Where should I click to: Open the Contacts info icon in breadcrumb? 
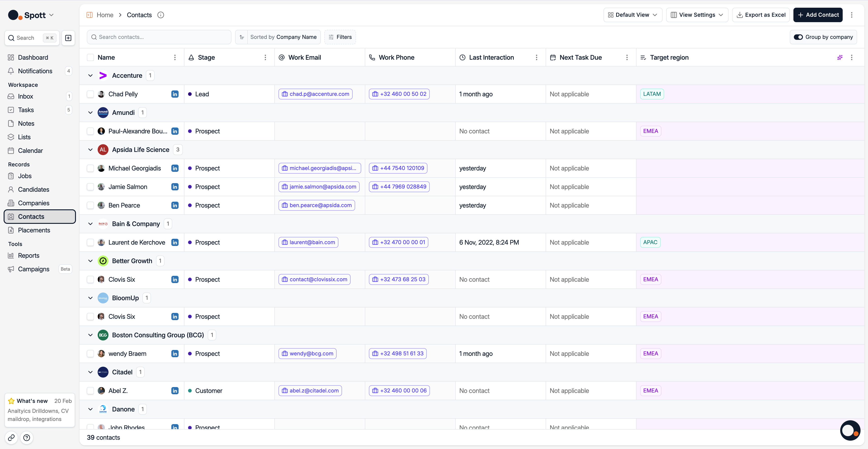(x=161, y=15)
